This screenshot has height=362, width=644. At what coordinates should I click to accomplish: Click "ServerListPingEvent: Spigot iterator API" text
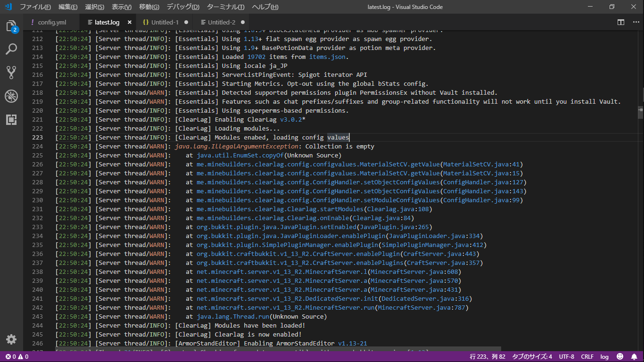tap(294, 74)
